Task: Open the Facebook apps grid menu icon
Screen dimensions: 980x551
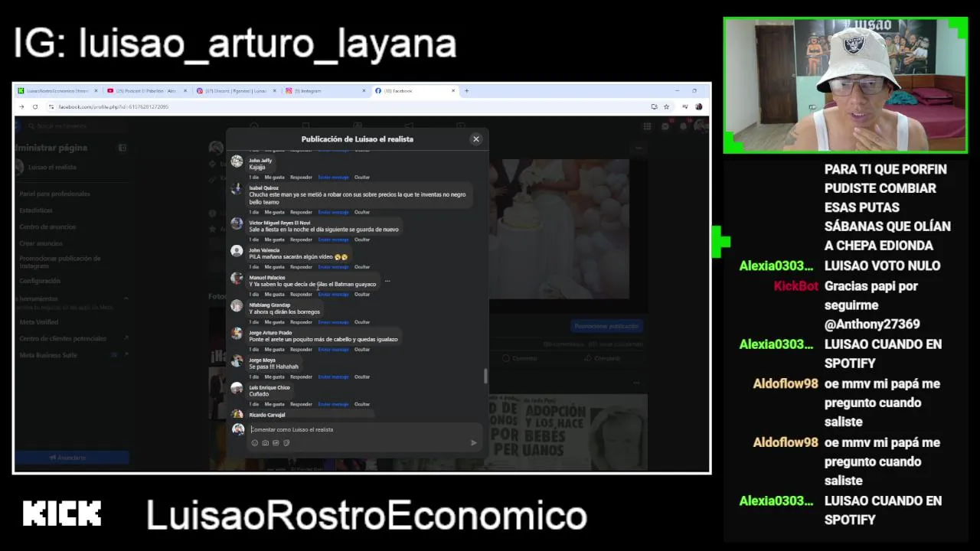Action: point(647,126)
